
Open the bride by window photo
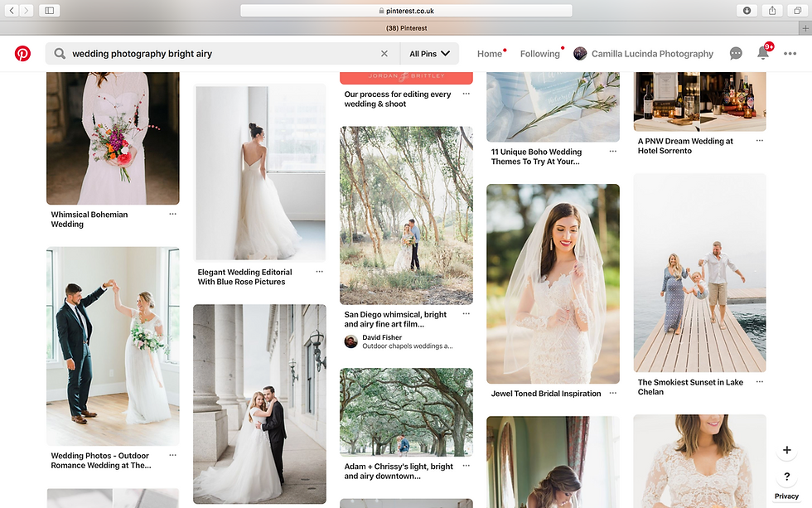coord(259,172)
